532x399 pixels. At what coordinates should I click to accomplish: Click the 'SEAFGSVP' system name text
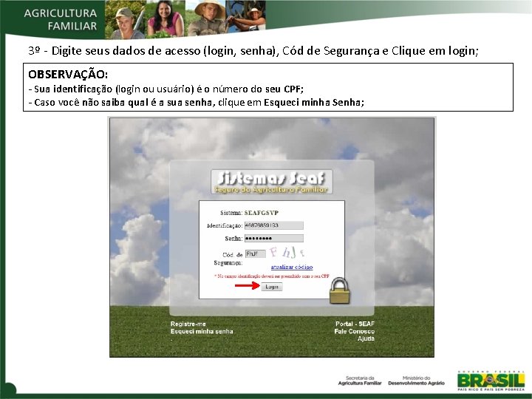point(262,213)
